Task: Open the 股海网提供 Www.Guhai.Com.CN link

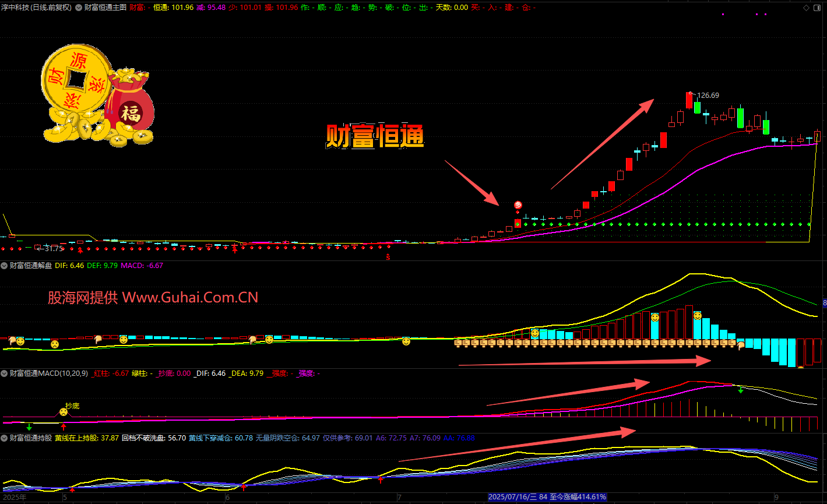Action: [153, 298]
